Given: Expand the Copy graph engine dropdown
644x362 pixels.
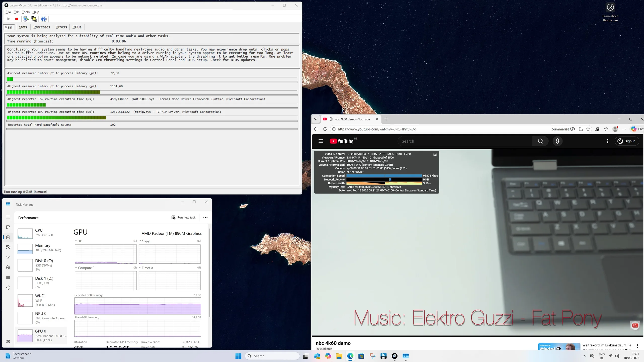Looking at the screenshot, I should click(140, 241).
